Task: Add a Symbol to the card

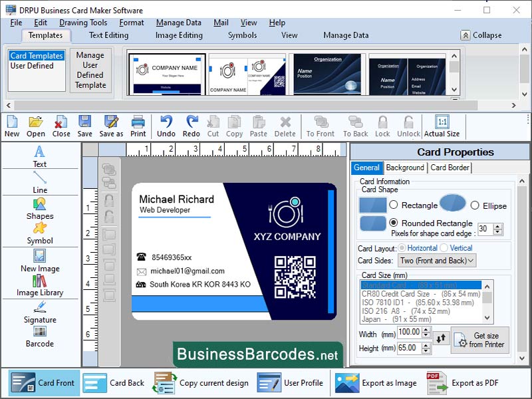Action: (39, 234)
